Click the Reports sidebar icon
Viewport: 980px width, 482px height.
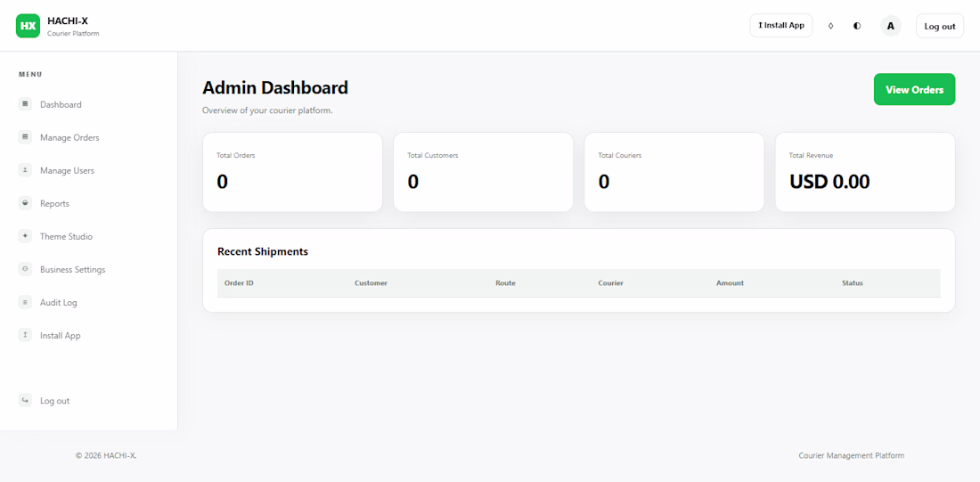[x=25, y=203]
